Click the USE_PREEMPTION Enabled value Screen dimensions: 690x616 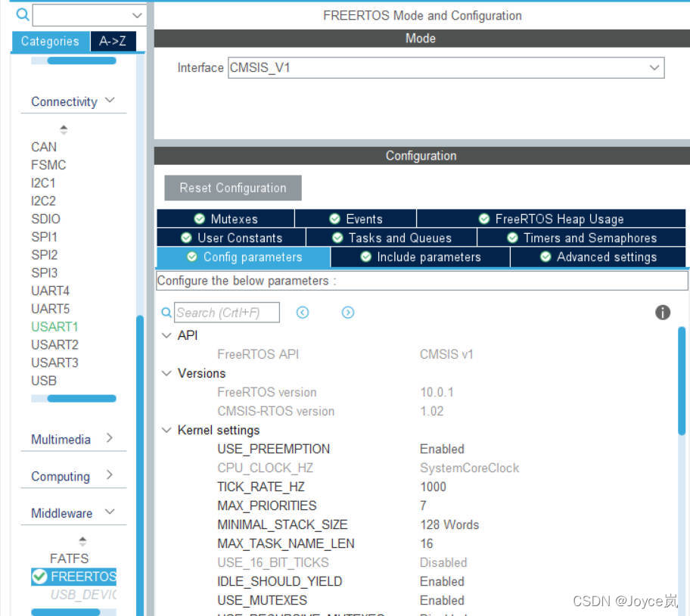(442, 449)
